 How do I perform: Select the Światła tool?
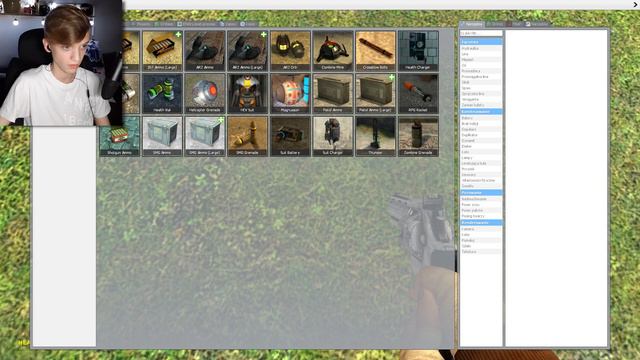tap(481, 186)
